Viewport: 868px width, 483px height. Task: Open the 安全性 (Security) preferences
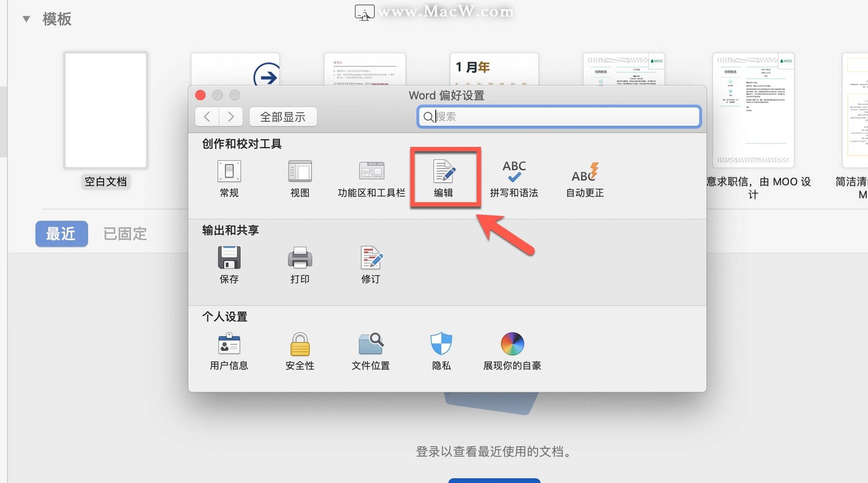(x=299, y=350)
